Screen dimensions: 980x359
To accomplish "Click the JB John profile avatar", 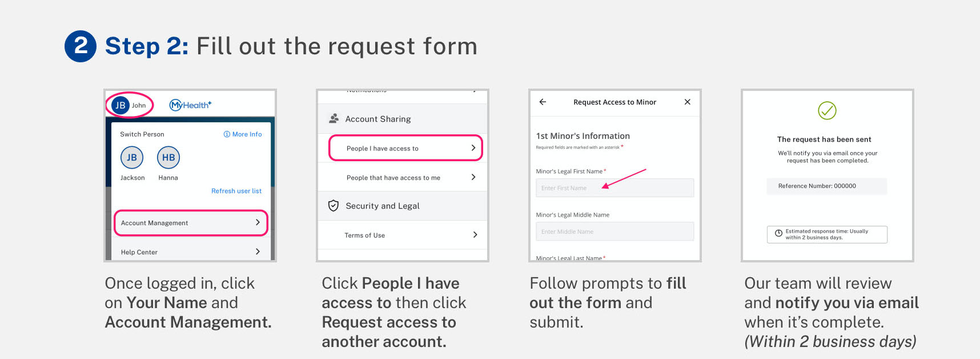I will click(x=121, y=105).
